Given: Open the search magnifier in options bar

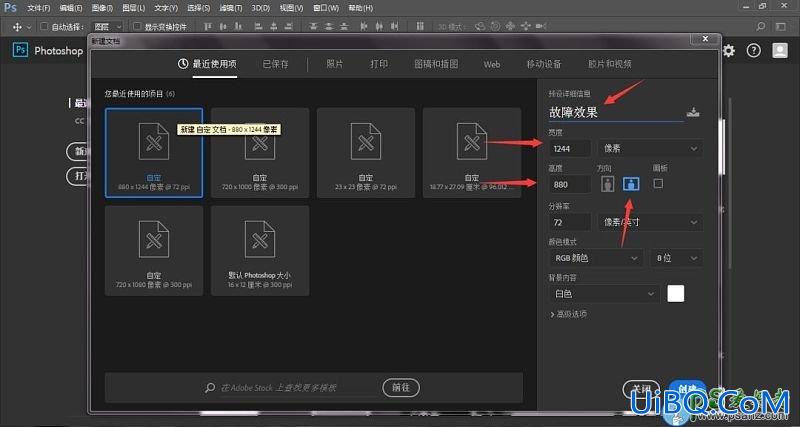Looking at the screenshot, I should (x=761, y=27).
